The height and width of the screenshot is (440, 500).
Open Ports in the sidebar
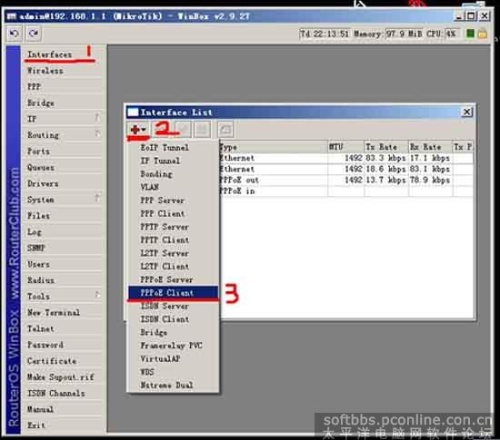click(38, 151)
